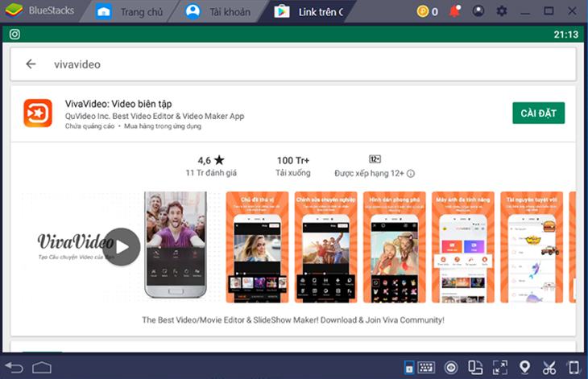588x379 pixels.
Task: Open the account profile icon in title bar
Action: coord(478,11)
